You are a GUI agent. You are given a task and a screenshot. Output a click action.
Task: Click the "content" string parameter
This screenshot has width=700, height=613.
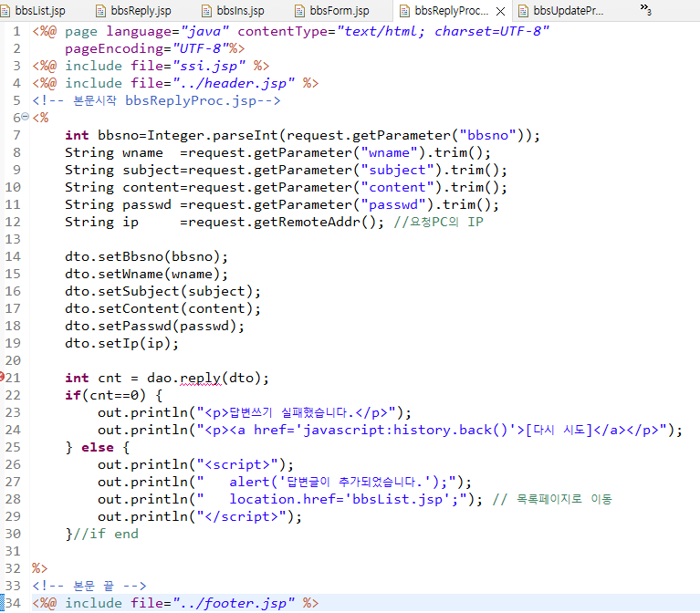[x=397, y=188]
